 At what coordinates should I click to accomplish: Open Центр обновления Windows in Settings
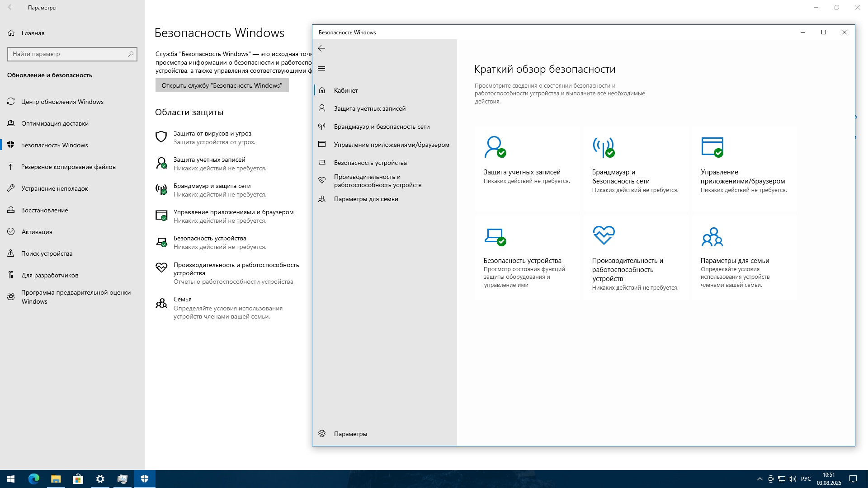[72, 102]
